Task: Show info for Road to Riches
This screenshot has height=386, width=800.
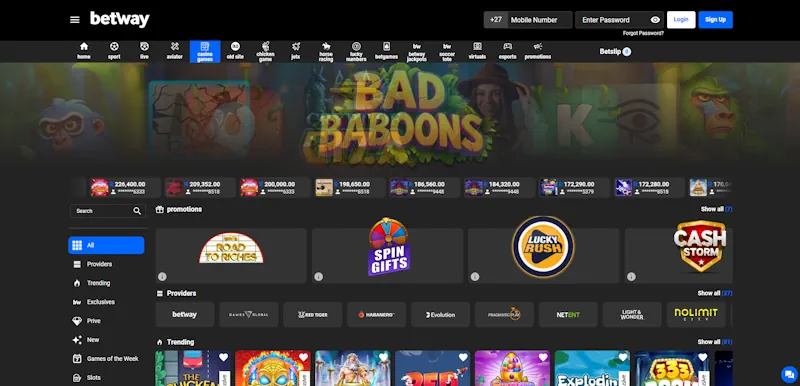Action: [x=162, y=276]
